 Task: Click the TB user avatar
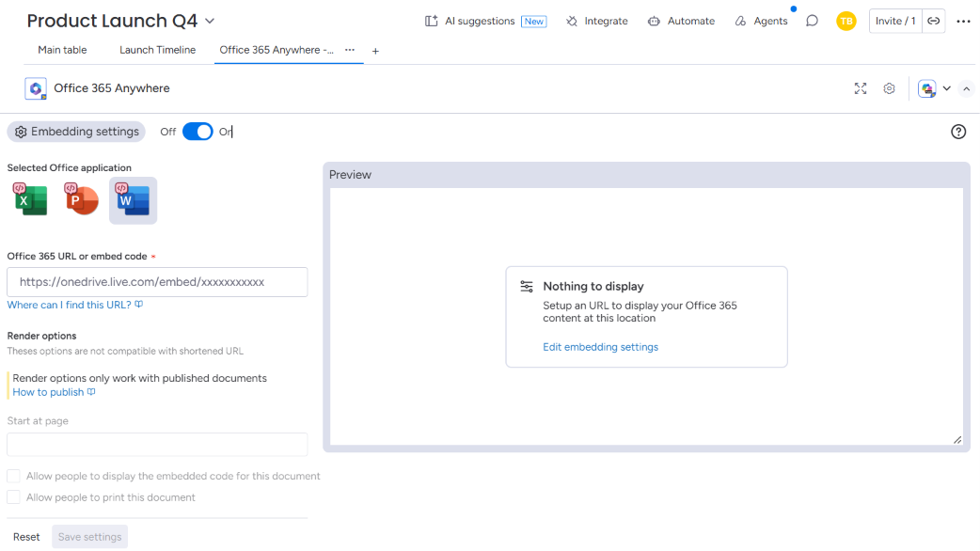point(846,22)
